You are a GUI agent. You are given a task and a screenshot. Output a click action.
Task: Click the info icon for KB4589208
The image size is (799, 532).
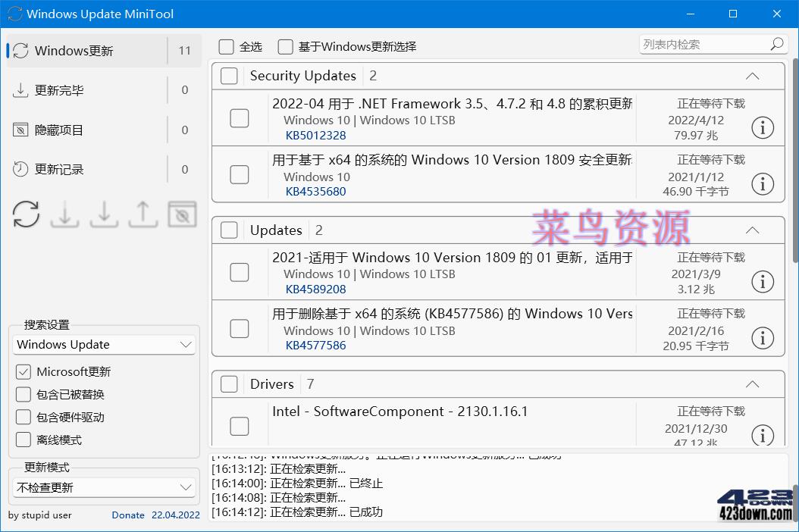(x=763, y=281)
